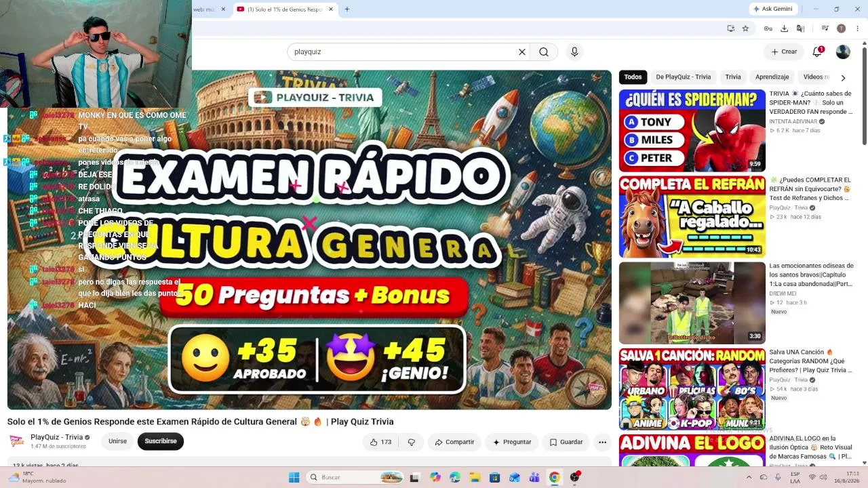
Task: Open Outlook from the taskbar
Action: point(515,477)
